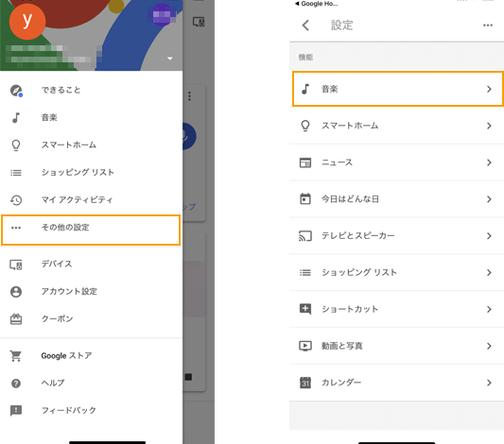Expand the 動画と写真 row chevron

pos(489,346)
